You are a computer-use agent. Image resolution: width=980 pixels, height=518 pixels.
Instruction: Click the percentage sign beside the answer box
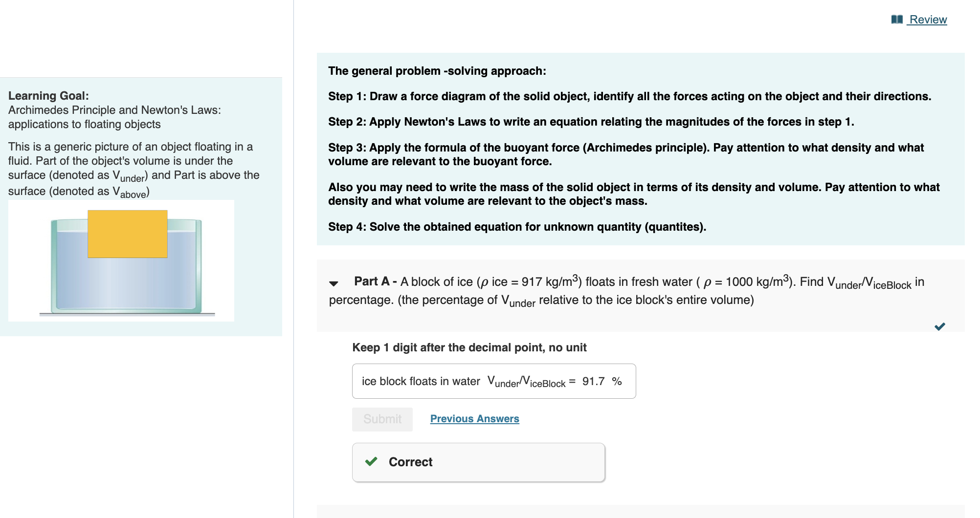coord(617,381)
